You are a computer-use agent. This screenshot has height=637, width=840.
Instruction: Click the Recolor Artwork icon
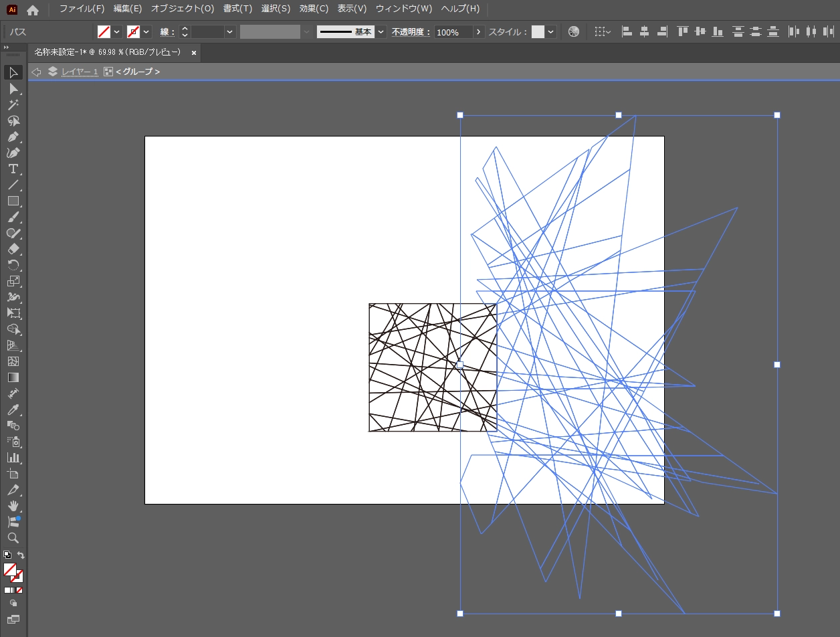pos(573,32)
